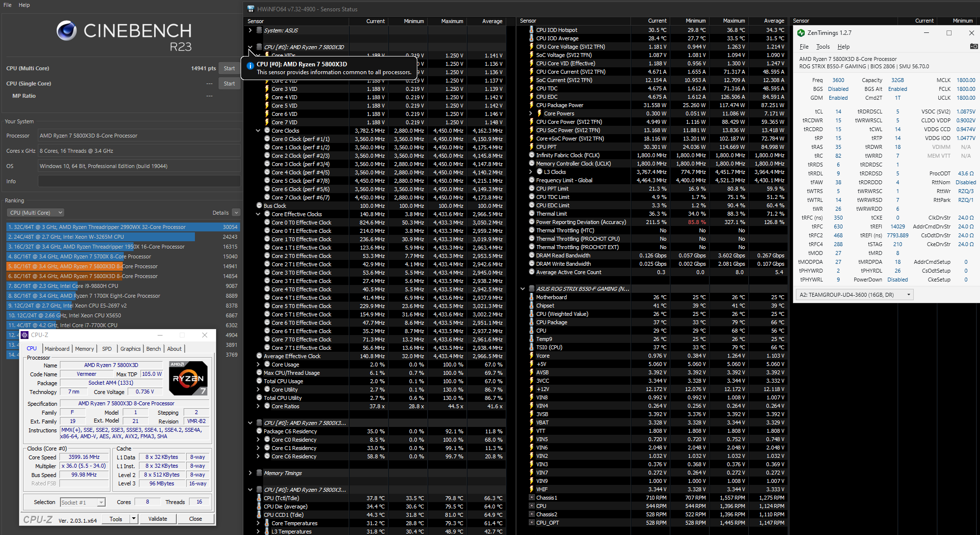Expand the Core Usage row
This screenshot has height=535, width=980.
[258, 365]
